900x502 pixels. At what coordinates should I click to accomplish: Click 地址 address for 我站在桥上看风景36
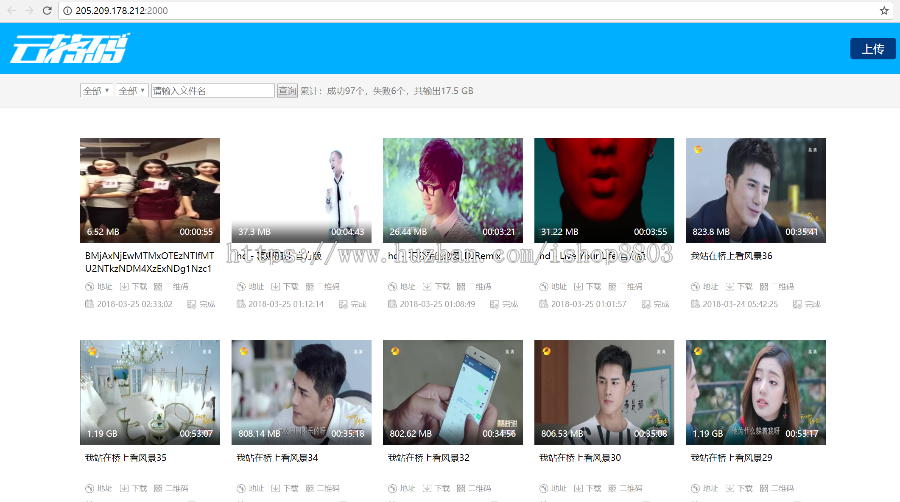(705, 286)
